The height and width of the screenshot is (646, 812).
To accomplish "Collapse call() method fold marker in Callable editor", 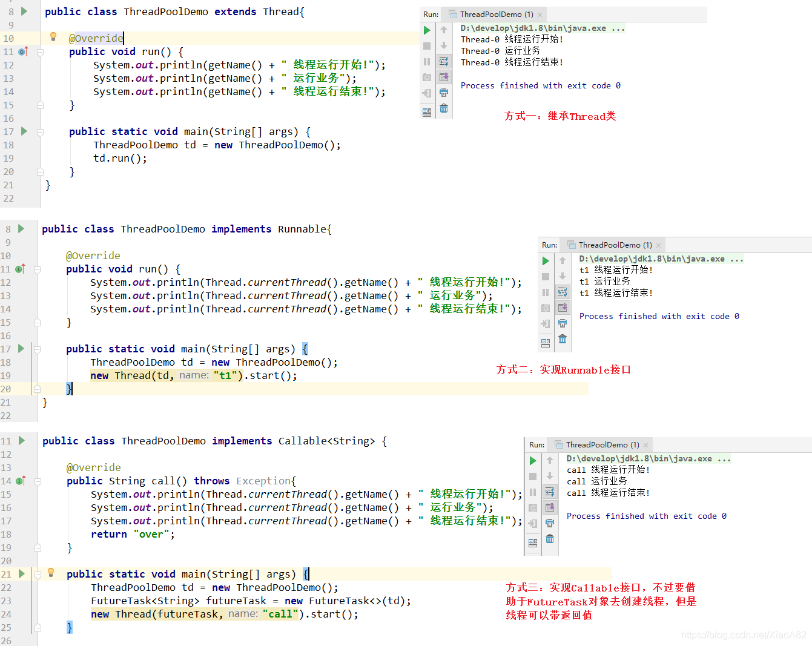I will [x=38, y=481].
